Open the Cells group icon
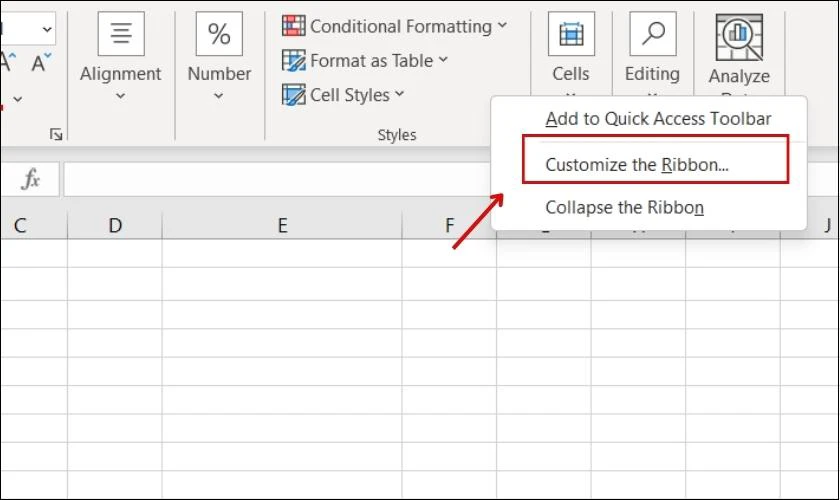Image resolution: width=840 pixels, height=500 pixels. 571,34
